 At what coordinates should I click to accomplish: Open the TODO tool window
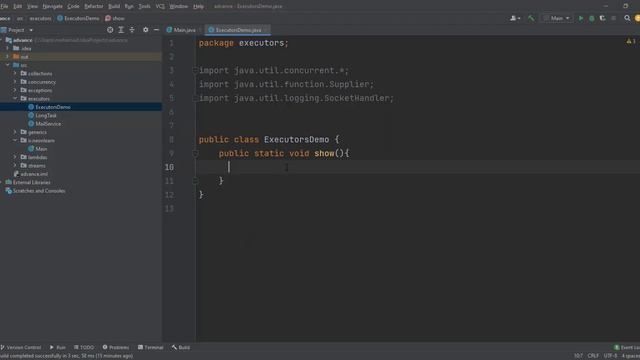[x=84, y=347]
